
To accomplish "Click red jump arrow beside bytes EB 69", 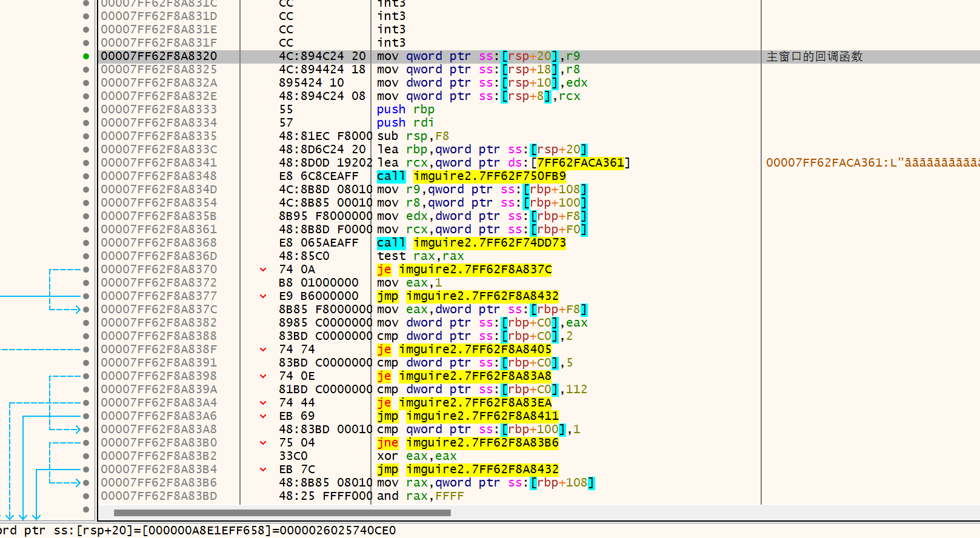I will pyautogui.click(x=263, y=416).
